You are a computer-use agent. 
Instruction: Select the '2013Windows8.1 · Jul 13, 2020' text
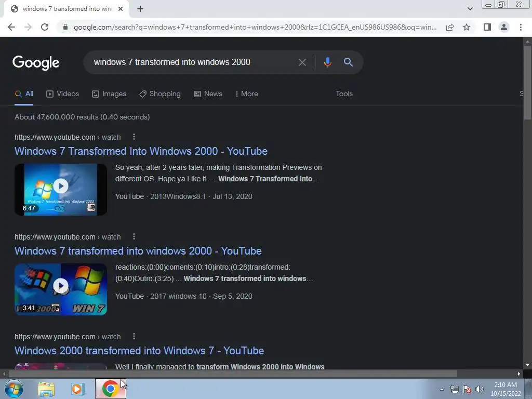coord(201,197)
